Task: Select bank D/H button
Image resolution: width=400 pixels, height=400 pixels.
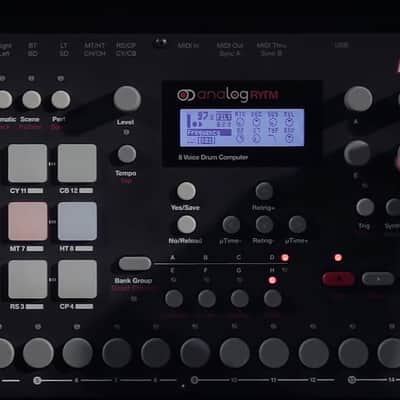Action: click(273, 298)
